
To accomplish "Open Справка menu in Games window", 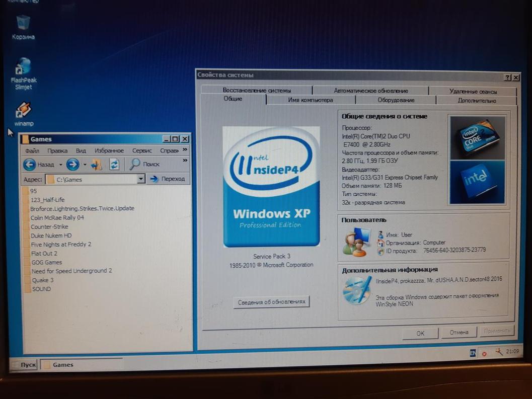I will (x=169, y=150).
